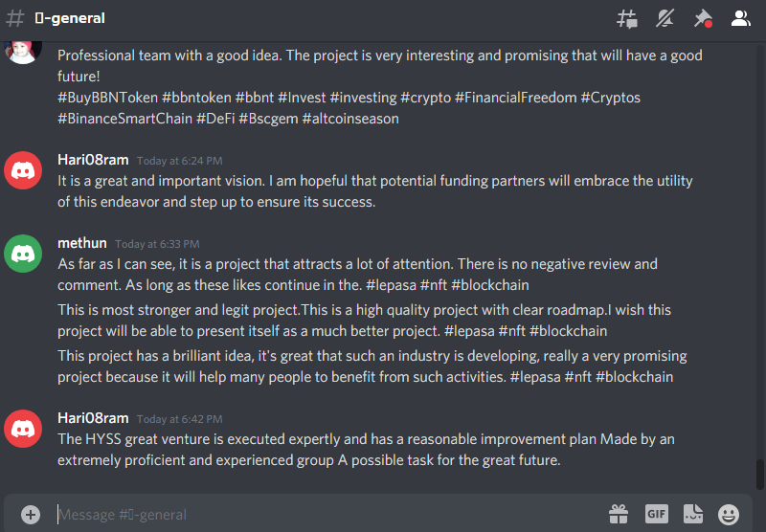Toggle the member list icon
766x532 pixels.
(x=740, y=18)
